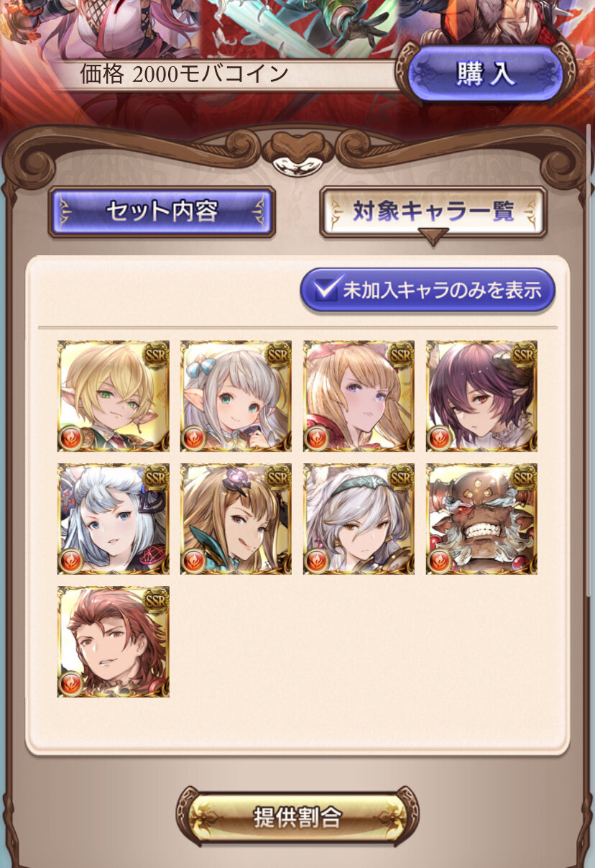Click the fire element icon on horned purple-haired character
595x868 pixels.
coord(439,438)
